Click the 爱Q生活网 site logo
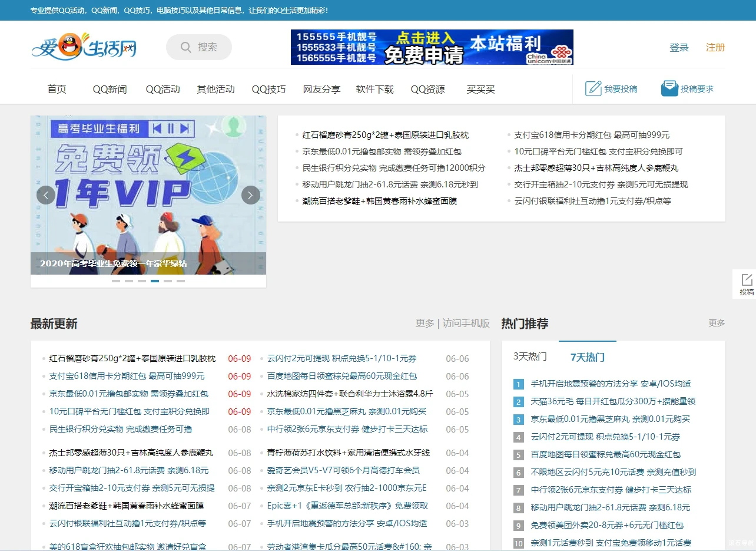Viewport: 756px width, 551px height. (84, 47)
